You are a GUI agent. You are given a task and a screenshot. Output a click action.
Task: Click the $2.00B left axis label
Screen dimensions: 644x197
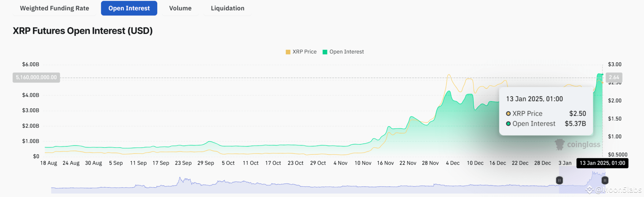click(x=31, y=126)
